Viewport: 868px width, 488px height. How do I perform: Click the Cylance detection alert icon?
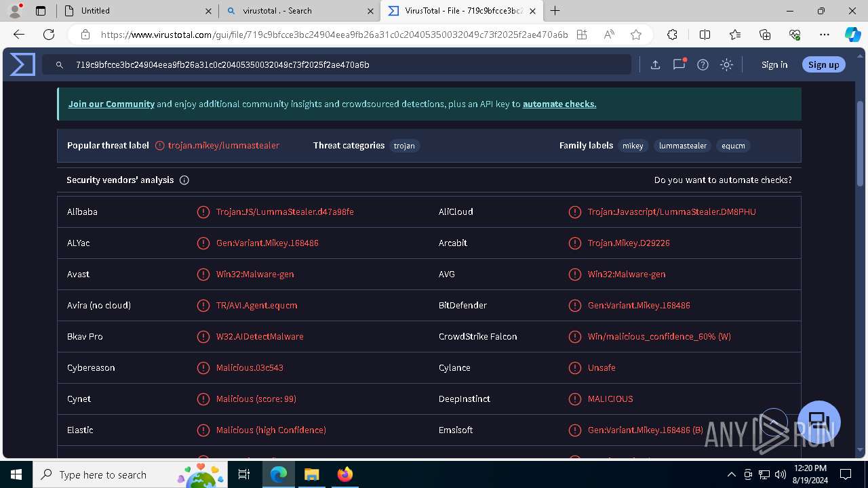[574, 368]
